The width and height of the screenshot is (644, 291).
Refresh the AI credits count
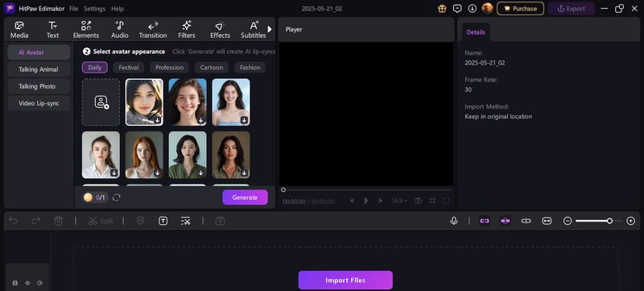117,197
